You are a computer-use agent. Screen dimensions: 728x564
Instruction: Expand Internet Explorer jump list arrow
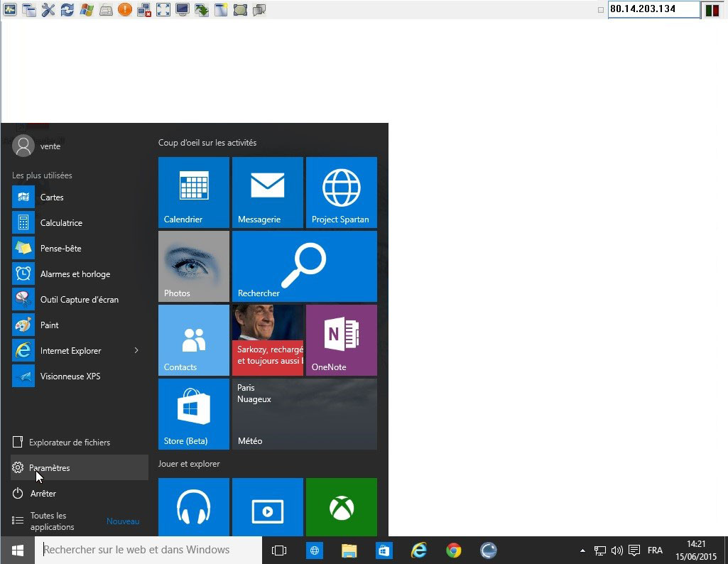coord(136,351)
